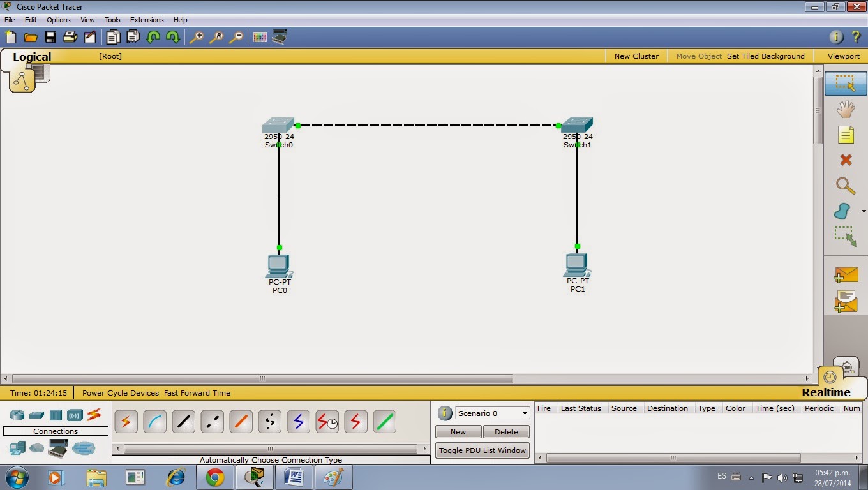Select the Inspect magnifier tool
Image resolution: width=868 pixels, height=490 pixels.
coord(845,186)
